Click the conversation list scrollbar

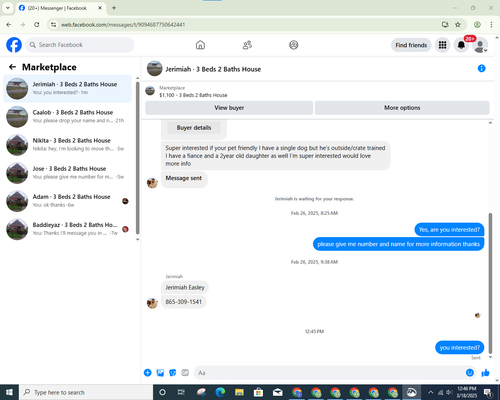(x=138, y=157)
